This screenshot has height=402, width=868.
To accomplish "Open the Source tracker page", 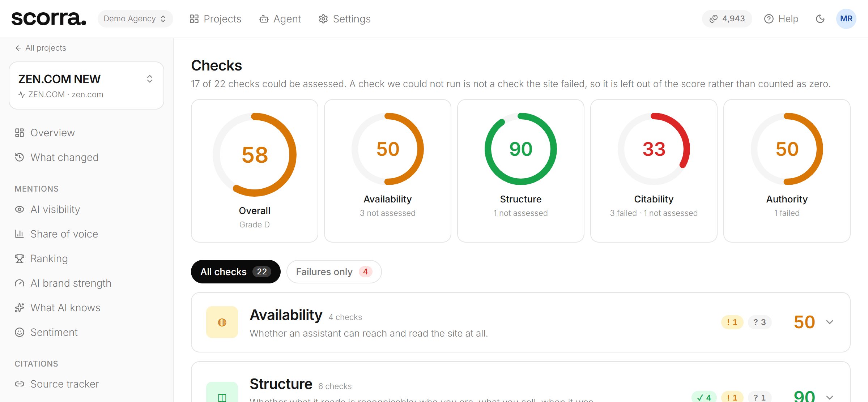I will pyautogui.click(x=57, y=384).
